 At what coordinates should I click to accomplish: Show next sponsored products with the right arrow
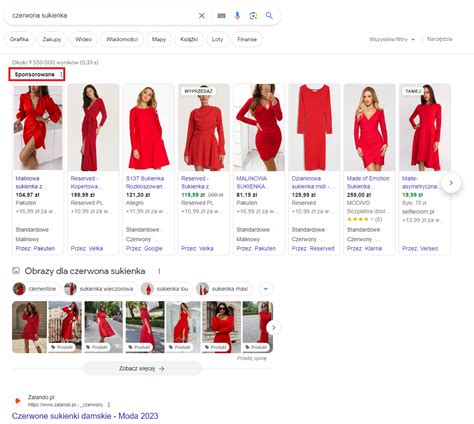pos(451,183)
